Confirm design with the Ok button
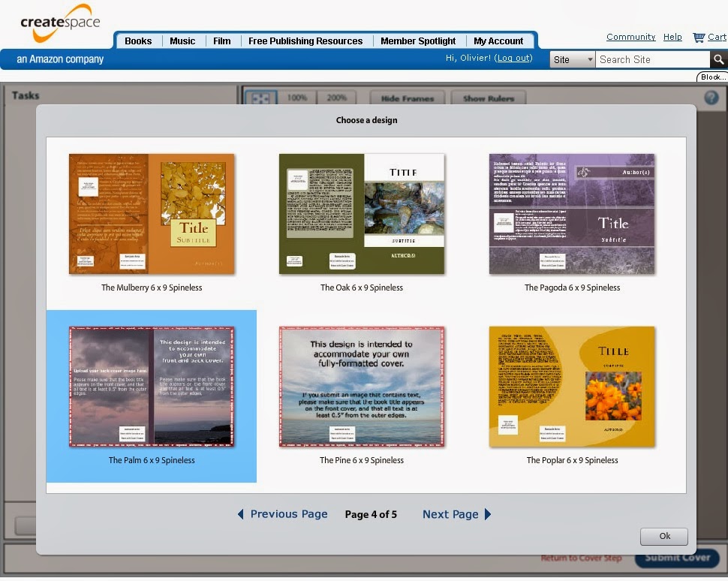Viewport: 728px width, 581px height. click(x=664, y=537)
